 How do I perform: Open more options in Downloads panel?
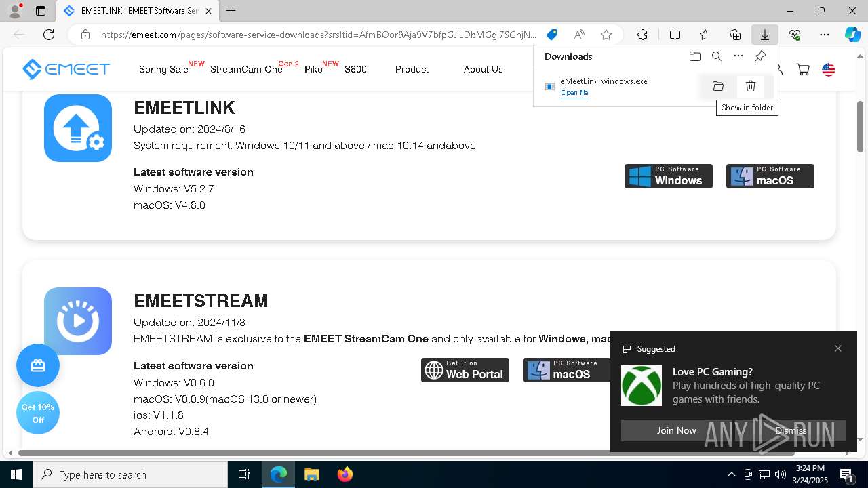tap(738, 56)
